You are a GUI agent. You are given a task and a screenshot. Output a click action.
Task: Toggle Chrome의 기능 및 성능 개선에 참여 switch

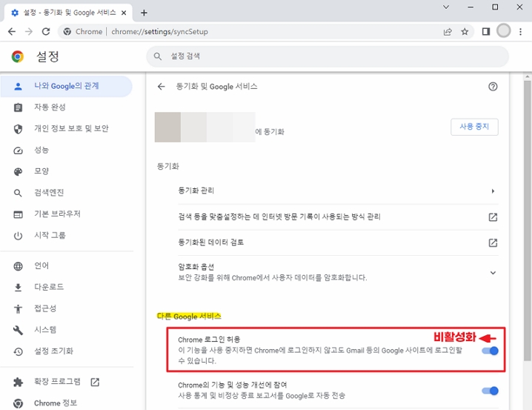(490, 391)
